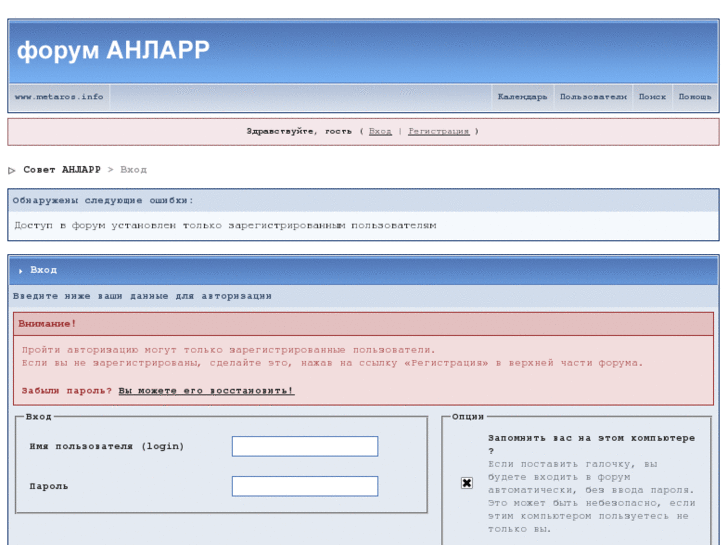Focus the username (login) input field
Viewport: 727px width, 545px height.
pyautogui.click(x=305, y=446)
